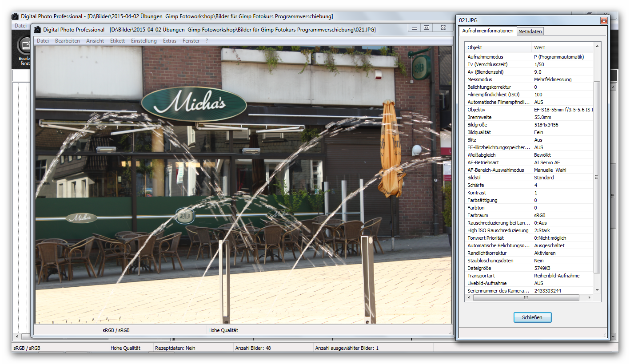Image resolution: width=630 pixels, height=364 pixels.
Task: Close the 021.JPG info dialog with the red X
Action: pyautogui.click(x=604, y=20)
